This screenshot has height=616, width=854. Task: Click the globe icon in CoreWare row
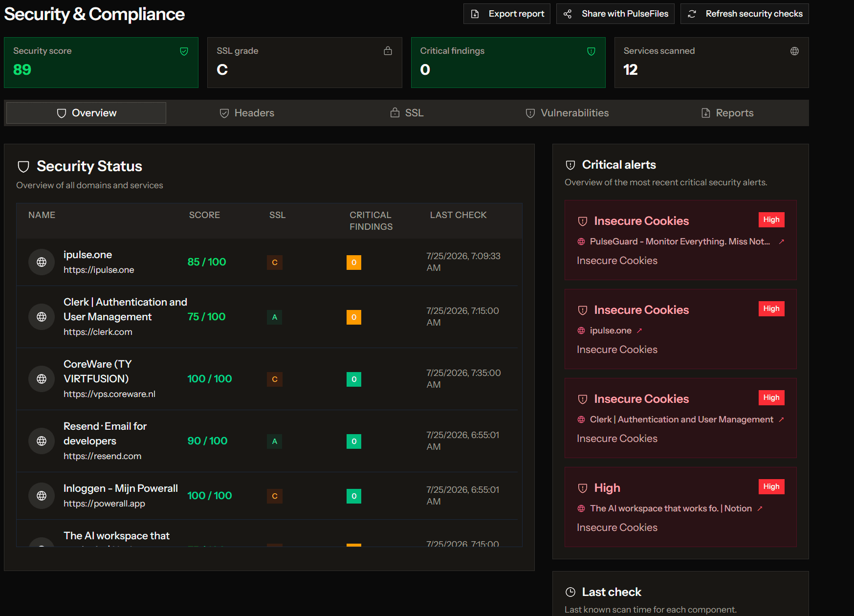(42, 379)
